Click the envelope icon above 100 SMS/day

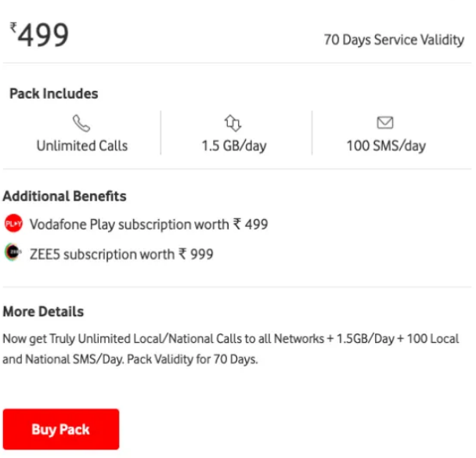(385, 124)
